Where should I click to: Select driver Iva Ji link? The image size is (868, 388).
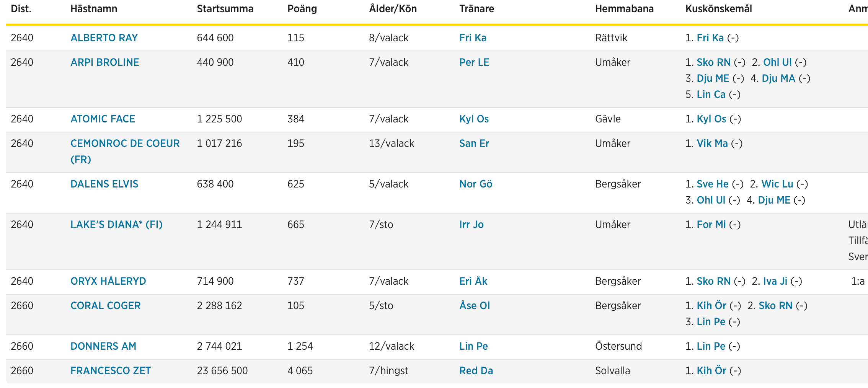coord(775,281)
